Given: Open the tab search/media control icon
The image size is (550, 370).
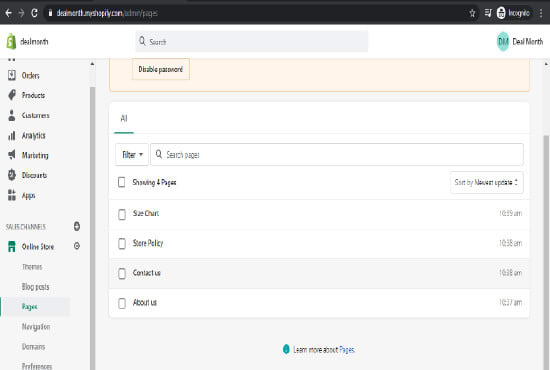Looking at the screenshot, I should tap(488, 13).
